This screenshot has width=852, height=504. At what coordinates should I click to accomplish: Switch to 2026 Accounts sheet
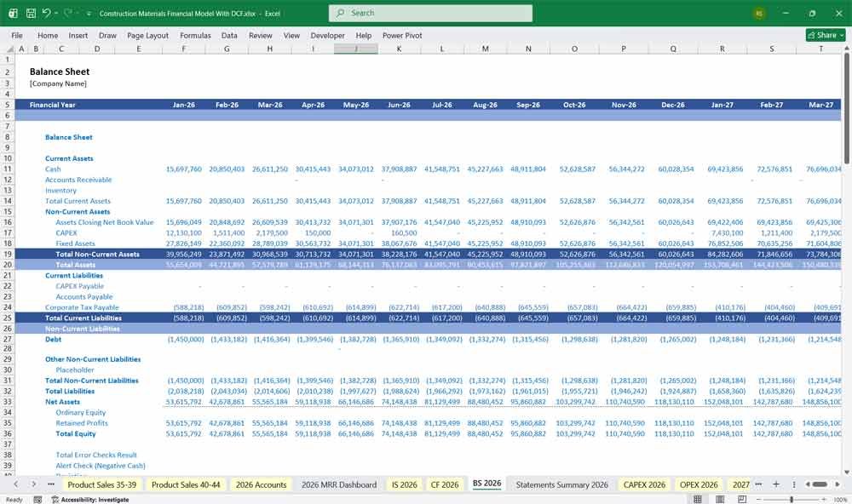coord(261,484)
